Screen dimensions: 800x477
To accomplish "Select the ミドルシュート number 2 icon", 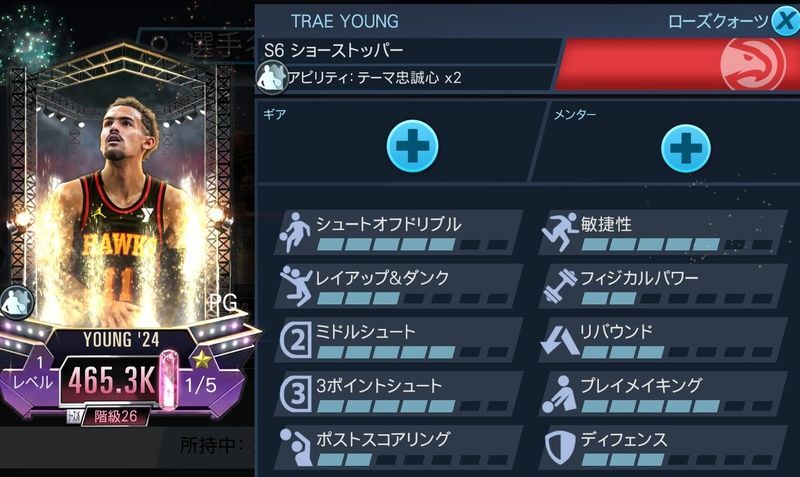I will (295, 339).
